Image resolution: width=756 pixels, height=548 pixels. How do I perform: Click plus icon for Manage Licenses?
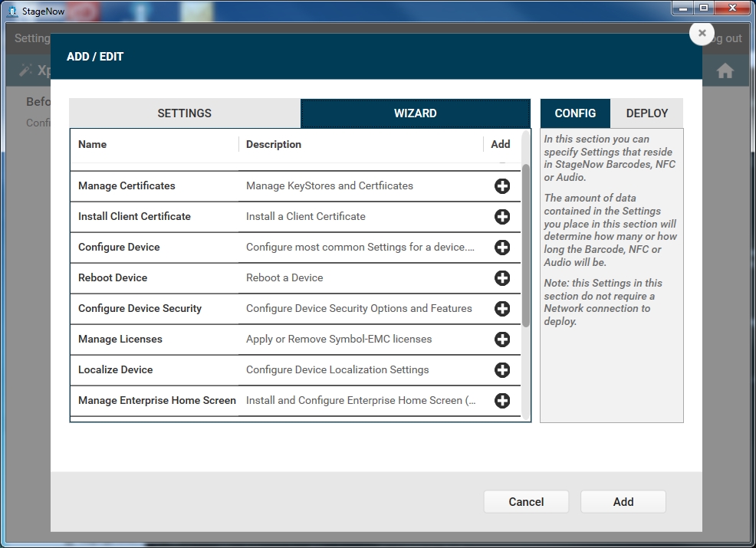pos(502,340)
